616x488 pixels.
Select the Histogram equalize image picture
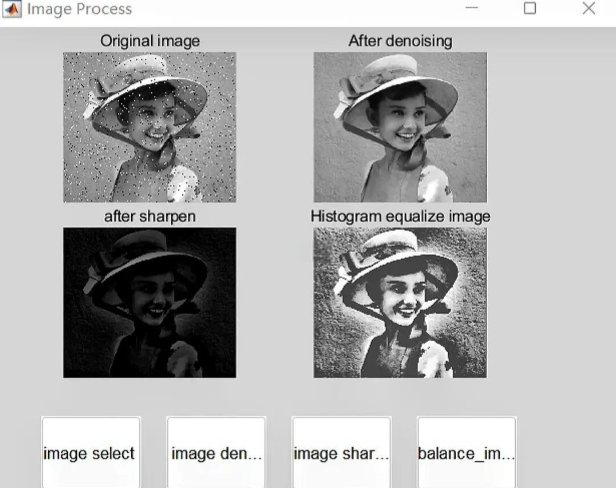400,303
